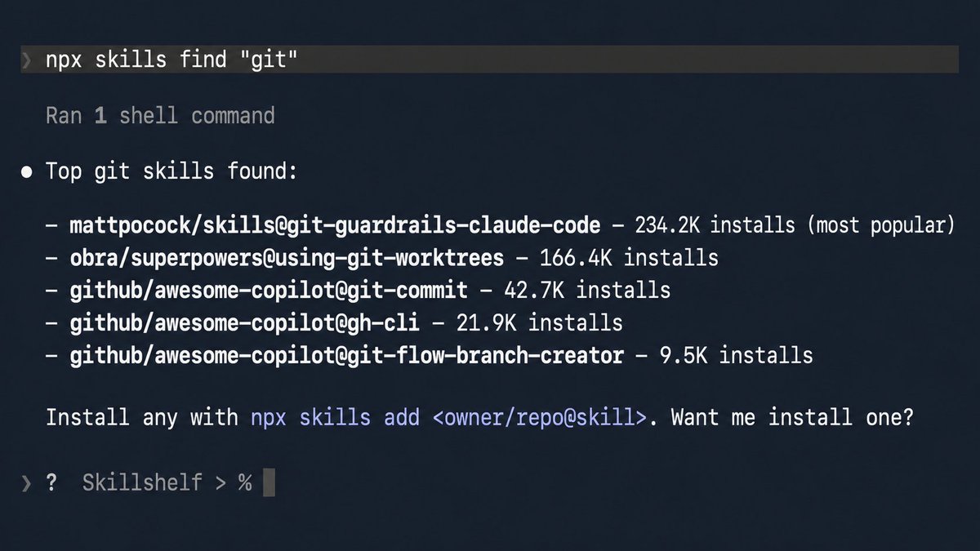
Task: Click the 'Top git skills found:' heading
Action: pos(171,171)
